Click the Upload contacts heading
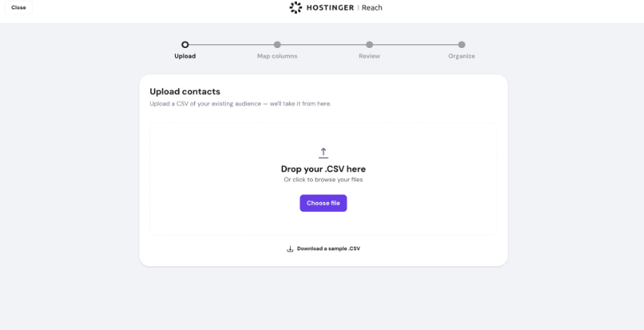This screenshot has width=644, height=330. click(x=185, y=91)
